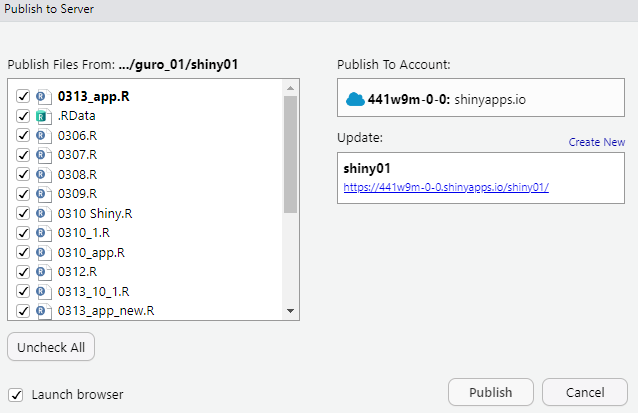Click the 0312.R file name
Viewport: 638px width, 413px height.
point(77,272)
